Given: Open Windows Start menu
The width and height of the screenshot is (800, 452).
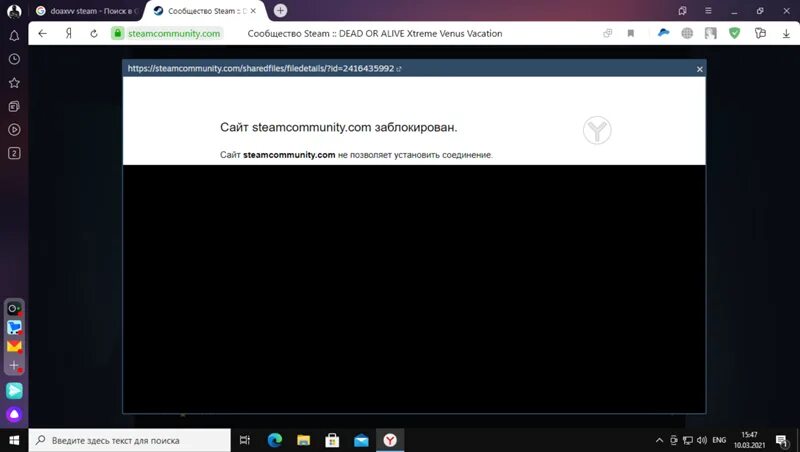Looking at the screenshot, I should 14,440.
